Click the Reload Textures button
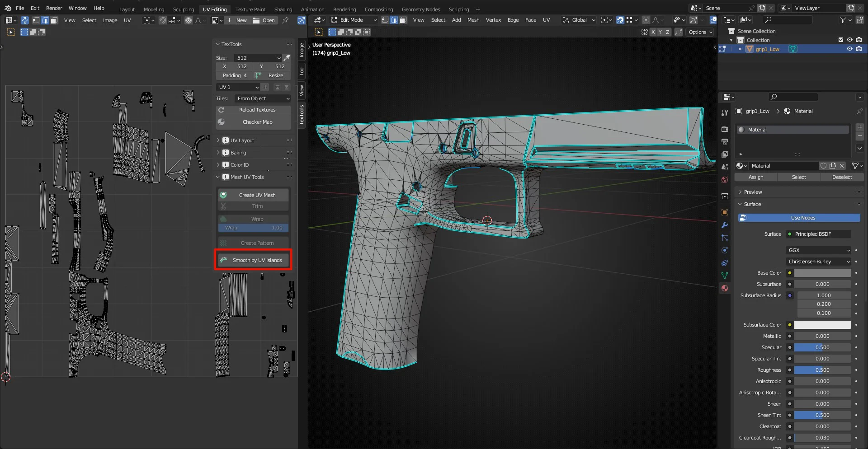This screenshot has height=449, width=868. [253, 110]
